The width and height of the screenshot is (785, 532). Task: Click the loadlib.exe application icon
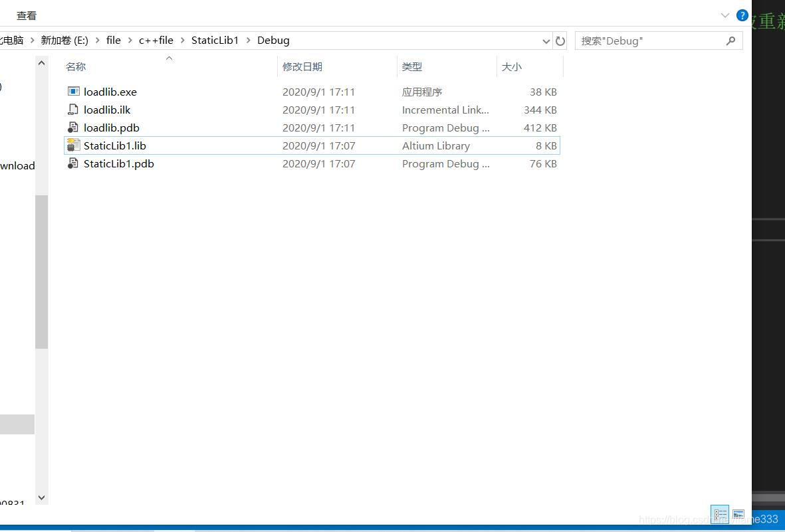pyautogui.click(x=73, y=92)
